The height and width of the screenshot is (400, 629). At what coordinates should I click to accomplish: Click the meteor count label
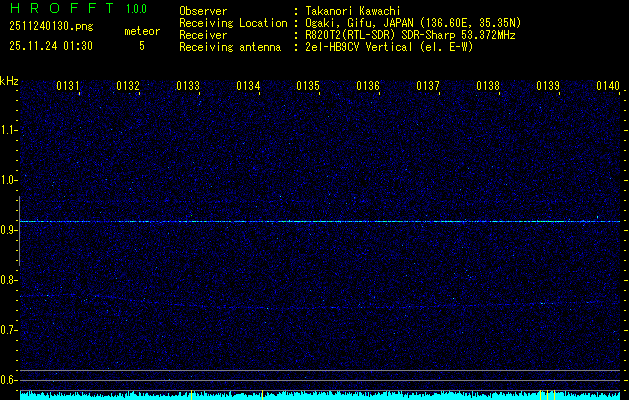(x=141, y=31)
